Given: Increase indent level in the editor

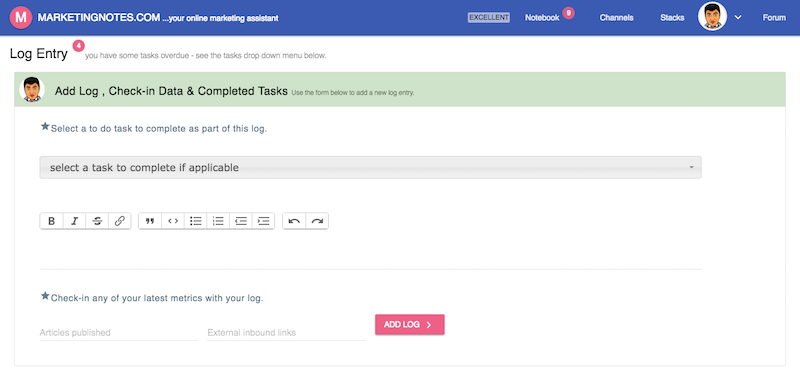Looking at the screenshot, I should click(x=263, y=221).
